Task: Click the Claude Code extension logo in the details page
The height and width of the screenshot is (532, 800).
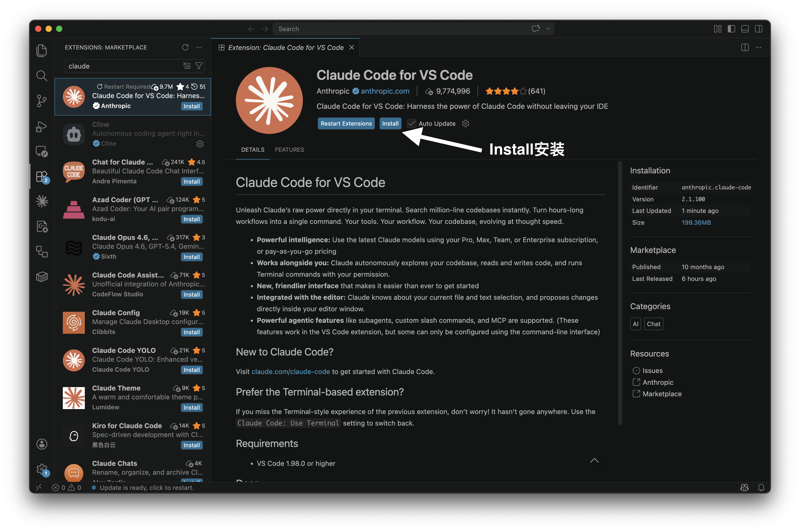Action: 269,100
